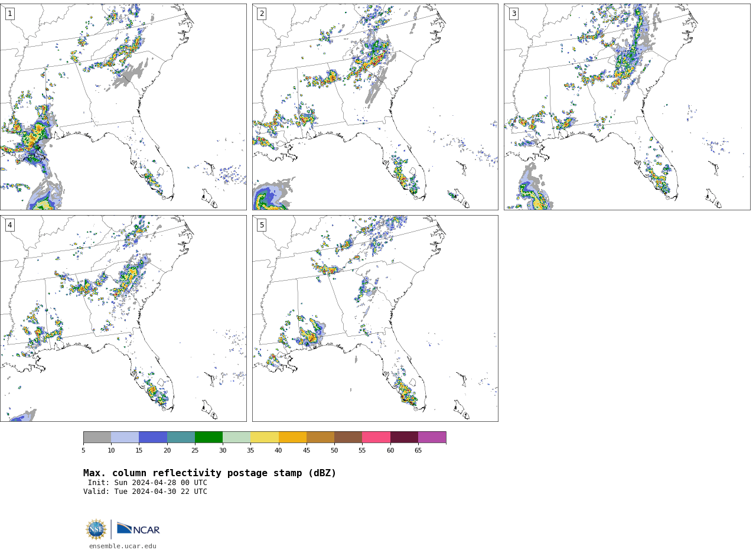Viewport: 756px width, 553px height.
Task: Select the brown 50-55 dBZ swatch
Action: (x=348, y=437)
